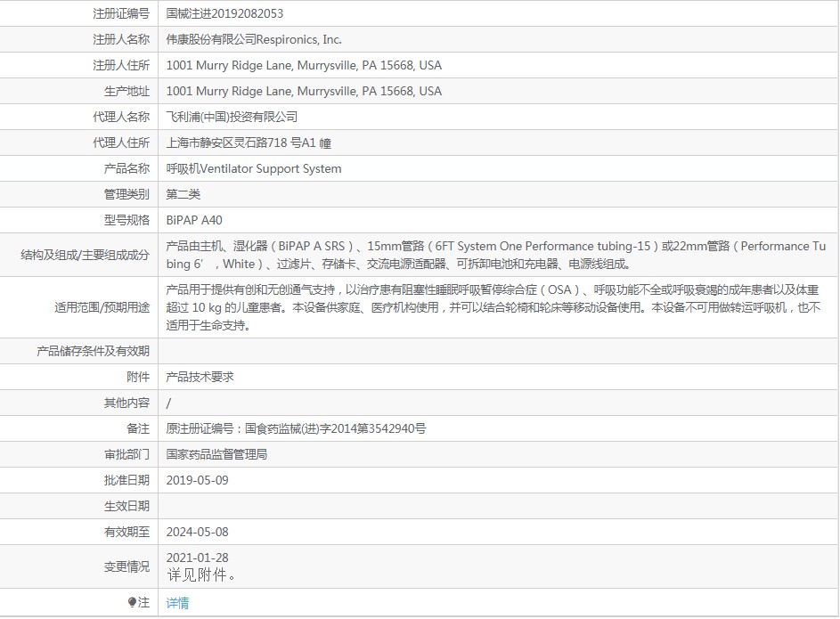The width and height of the screenshot is (840, 619).
Task: Click the 注册人住所 label
Action: tap(121, 65)
